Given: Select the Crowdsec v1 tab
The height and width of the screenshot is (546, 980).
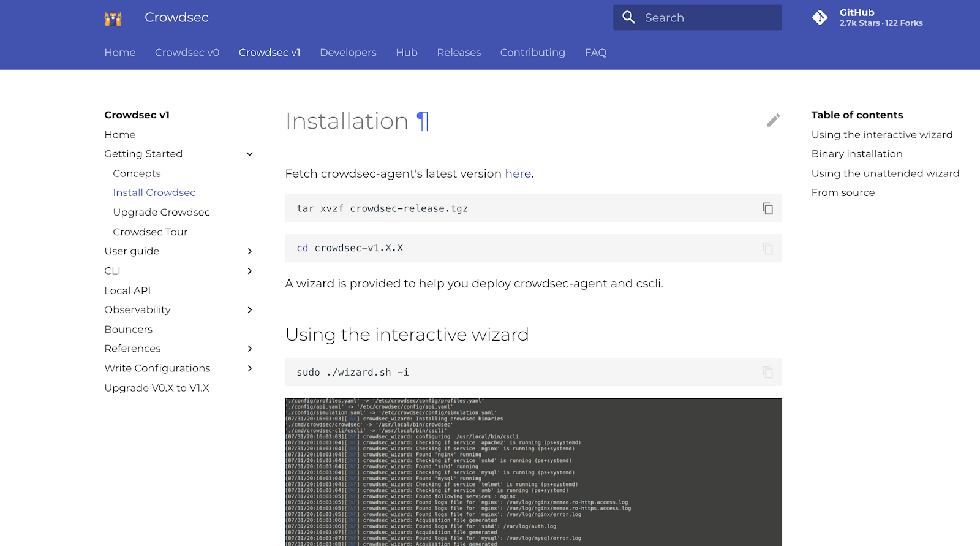Looking at the screenshot, I should point(269,53).
